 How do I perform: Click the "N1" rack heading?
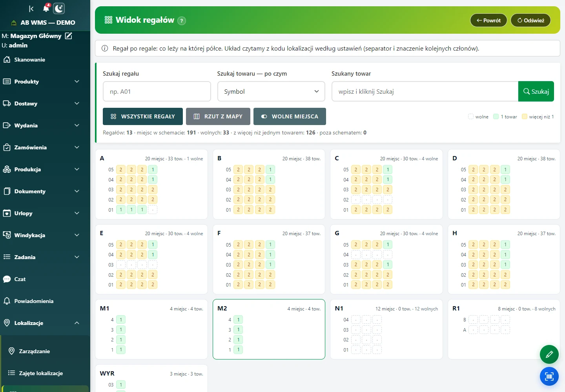point(339,309)
